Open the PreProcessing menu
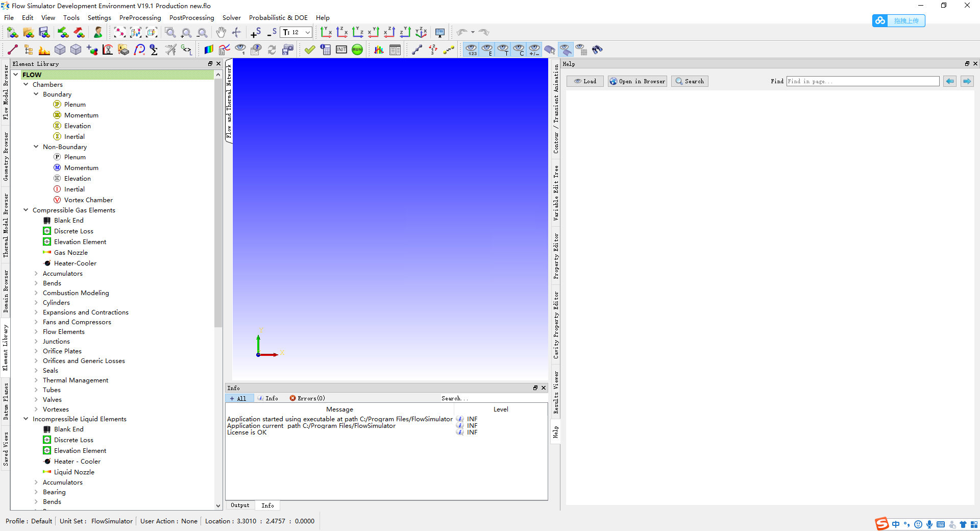The height and width of the screenshot is (531, 980). coord(140,17)
